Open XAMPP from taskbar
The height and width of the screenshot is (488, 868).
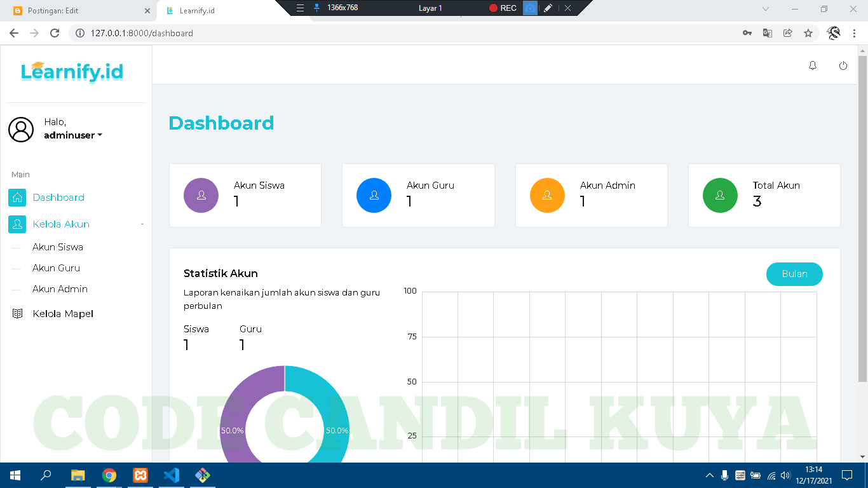[140, 475]
